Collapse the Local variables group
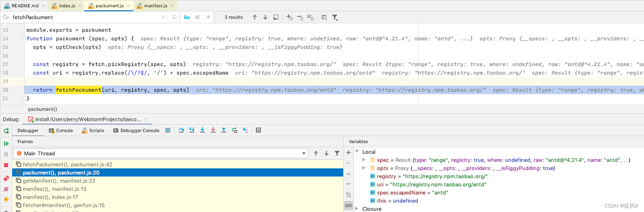The width and height of the screenshot is (644, 212). coord(357,152)
